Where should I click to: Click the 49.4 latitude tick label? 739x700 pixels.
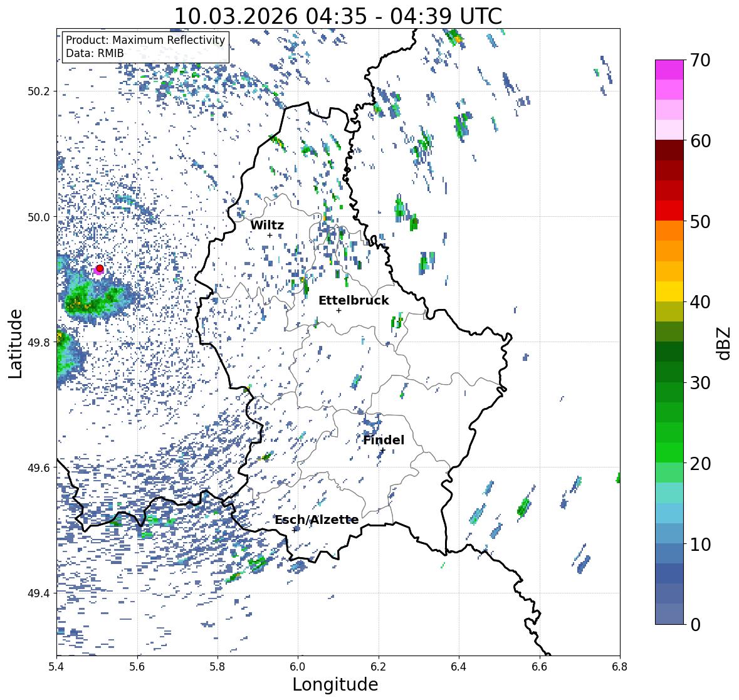pos(39,593)
